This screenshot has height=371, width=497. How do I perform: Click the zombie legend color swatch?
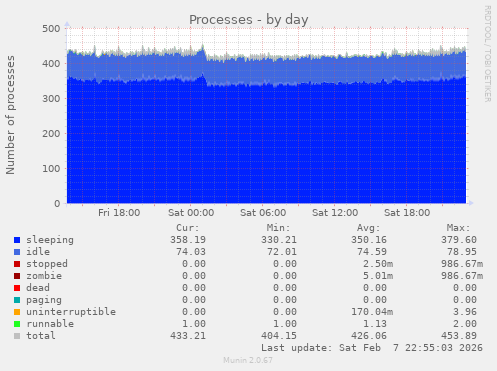pyautogui.click(x=17, y=276)
